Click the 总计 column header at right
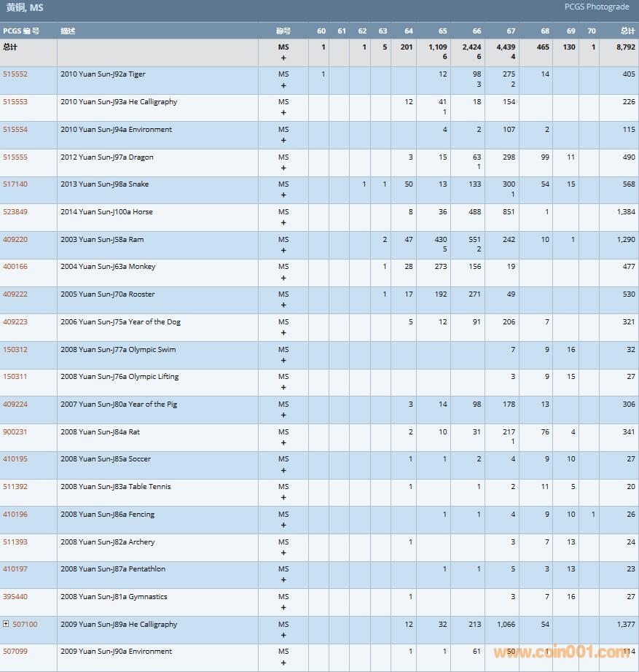 point(627,31)
